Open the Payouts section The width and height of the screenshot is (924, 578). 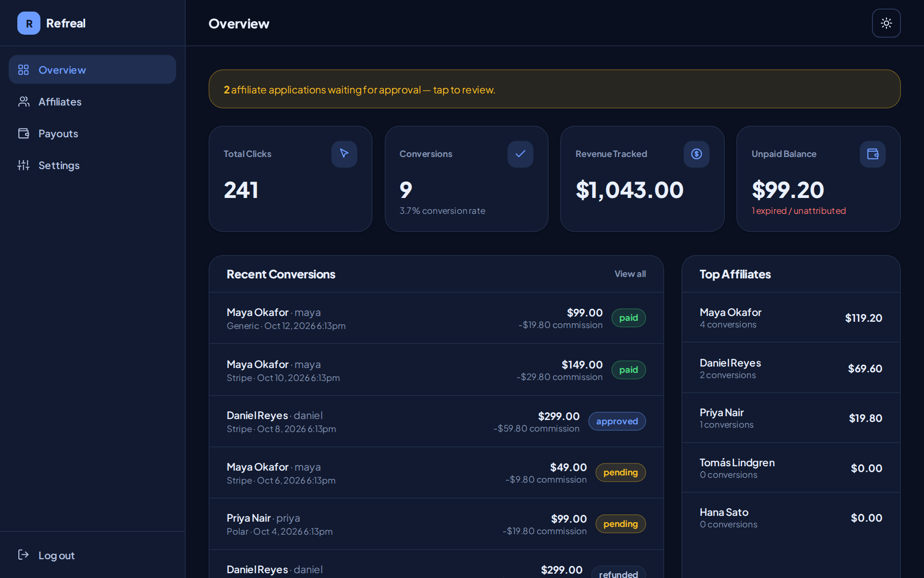[x=92, y=133]
